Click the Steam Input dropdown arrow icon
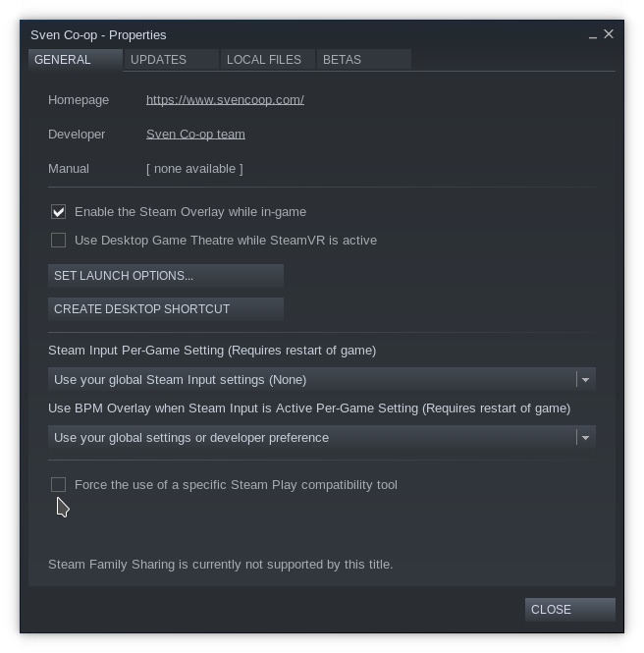This screenshot has width=644, height=653. coord(585,380)
